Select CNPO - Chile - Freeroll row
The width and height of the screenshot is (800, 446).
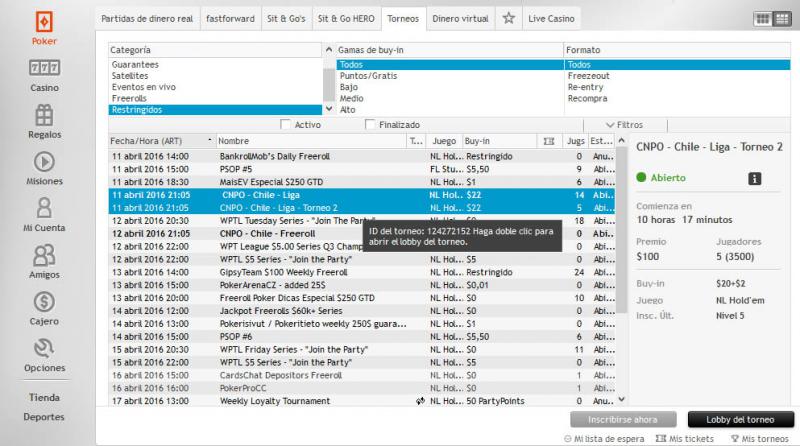(362, 234)
